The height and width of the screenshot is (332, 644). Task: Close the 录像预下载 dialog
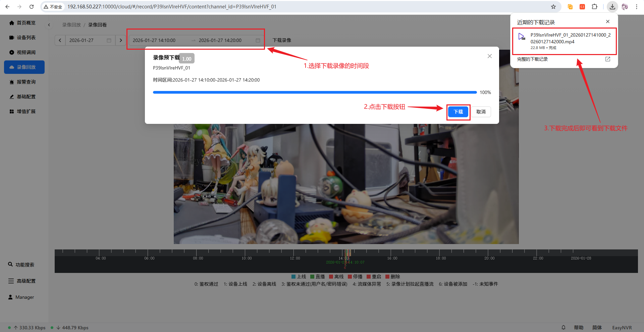(490, 56)
